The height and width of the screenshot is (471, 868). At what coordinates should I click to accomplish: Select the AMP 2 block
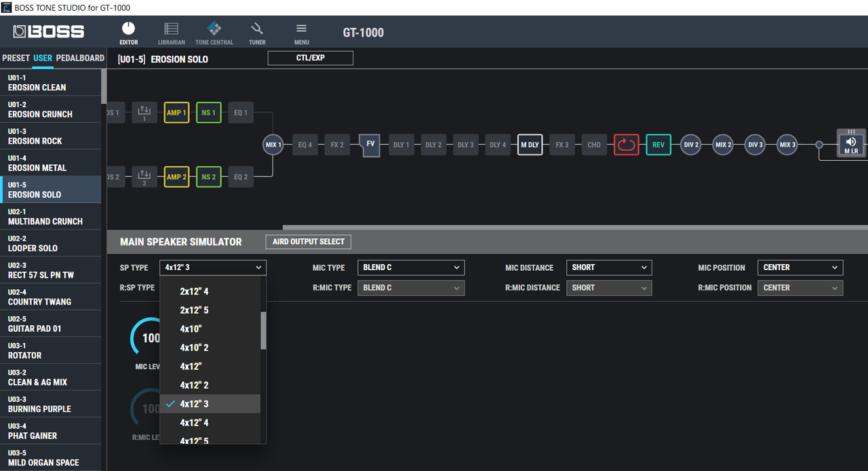176,177
